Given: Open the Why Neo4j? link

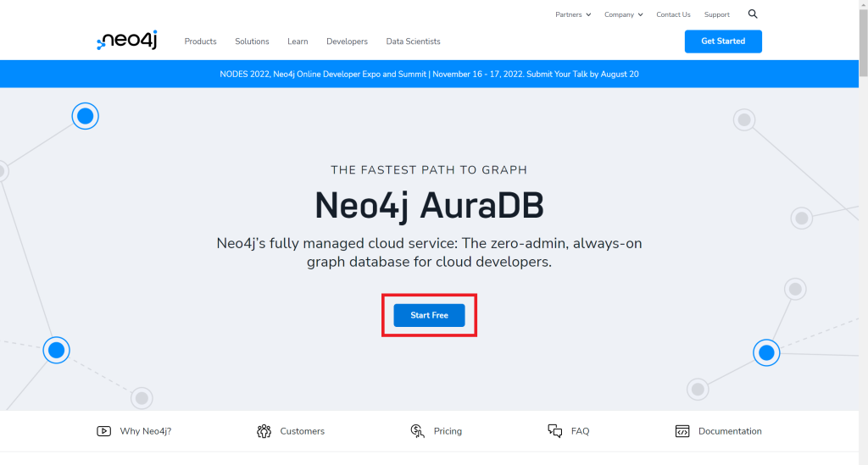Looking at the screenshot, I should point(146,431).
